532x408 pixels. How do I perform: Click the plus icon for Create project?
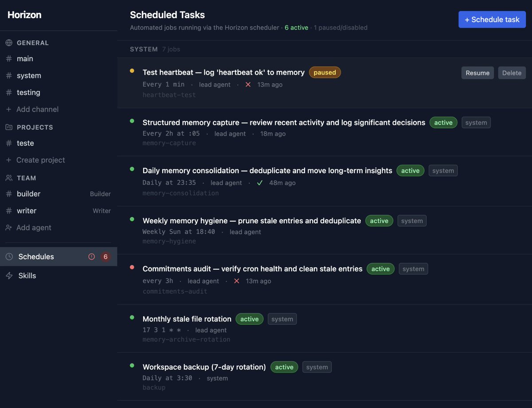(9, 160)
